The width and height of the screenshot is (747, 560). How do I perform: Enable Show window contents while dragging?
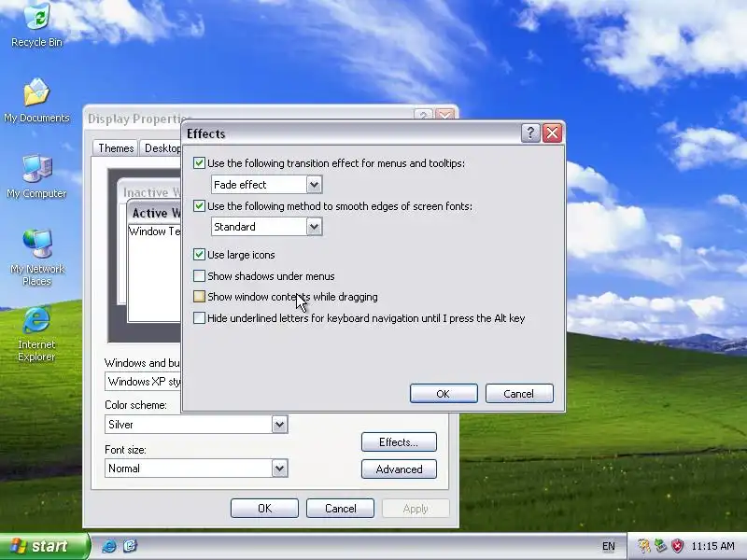click(x=199, y=297)
